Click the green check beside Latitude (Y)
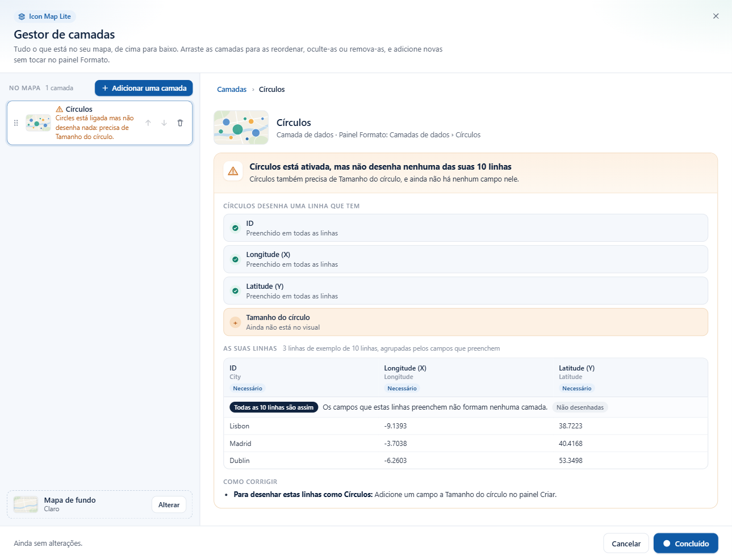The height and width of the screenshot is (560, 732). coord(235,291)
